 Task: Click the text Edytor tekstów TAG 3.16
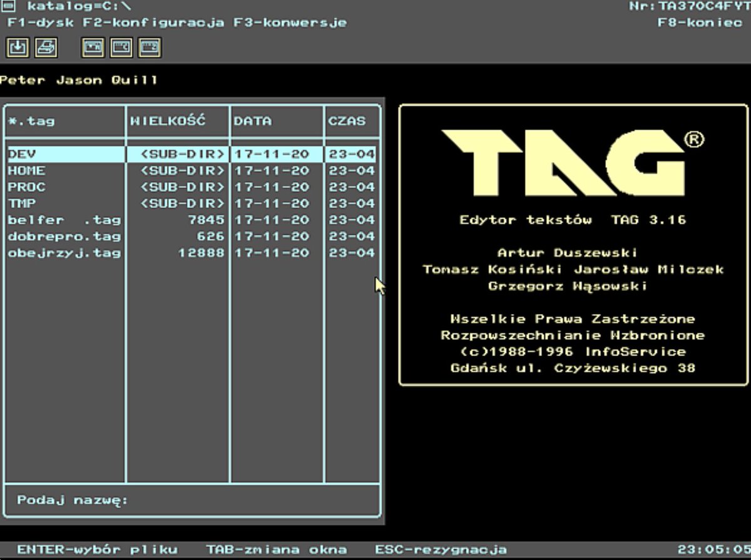[x=573, y=220]
